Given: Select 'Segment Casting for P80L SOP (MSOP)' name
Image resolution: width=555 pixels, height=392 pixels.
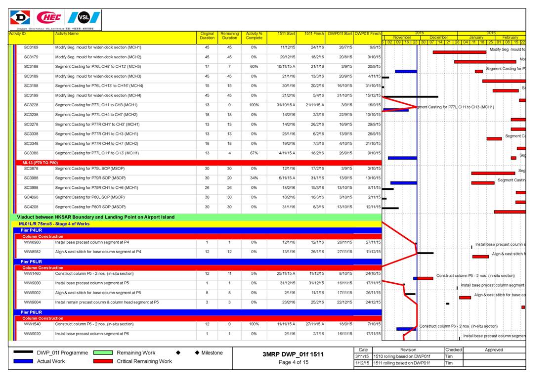Looking at the screenshot, I should pos(90,197).
